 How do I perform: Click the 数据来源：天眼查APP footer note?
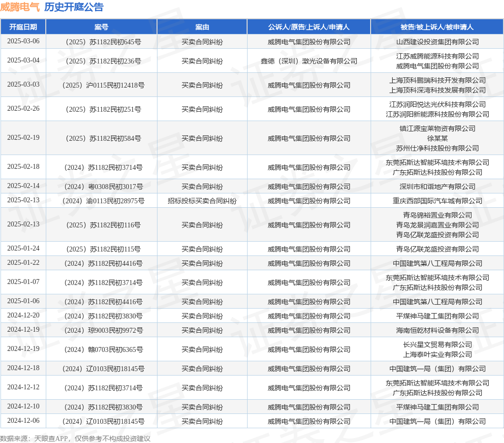pos(75,439)
